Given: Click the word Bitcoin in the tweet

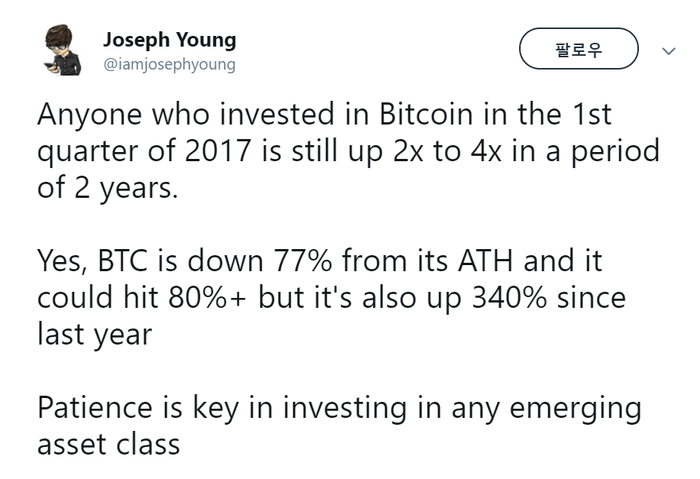Looking at the screenshot, I should [x=426, y=114].
